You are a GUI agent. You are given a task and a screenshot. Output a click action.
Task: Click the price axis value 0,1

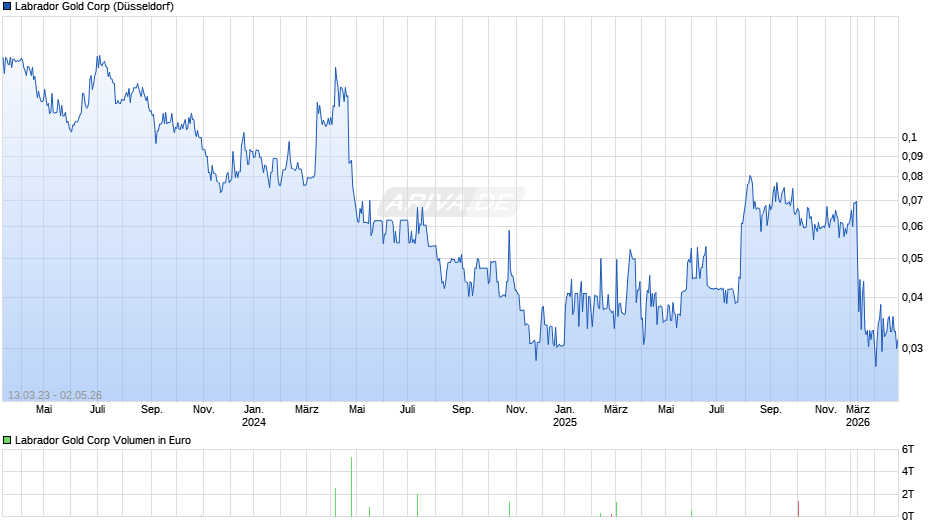pos(909,137)
